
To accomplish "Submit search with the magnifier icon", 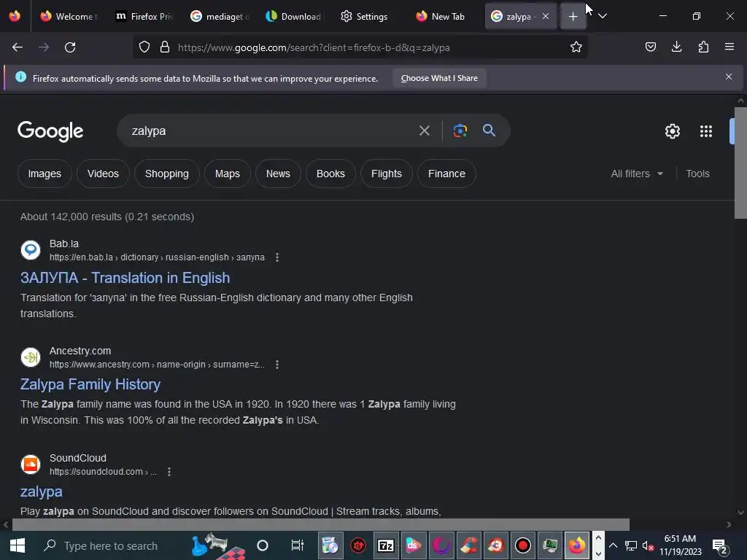I will pyautogui.click(x=489, y=130).
